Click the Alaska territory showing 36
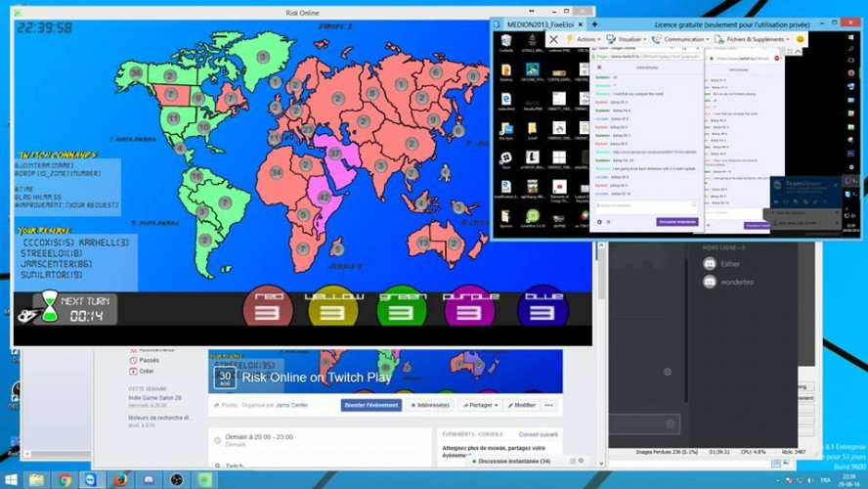This screenshot has height=489, width=868. (x=136, y=72)
